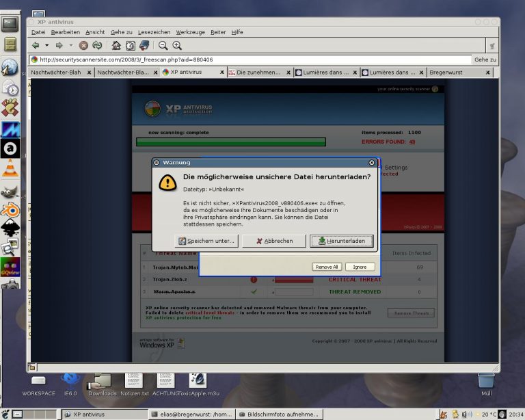Open the camera screenshot icon in side panel

pos(10,285)
